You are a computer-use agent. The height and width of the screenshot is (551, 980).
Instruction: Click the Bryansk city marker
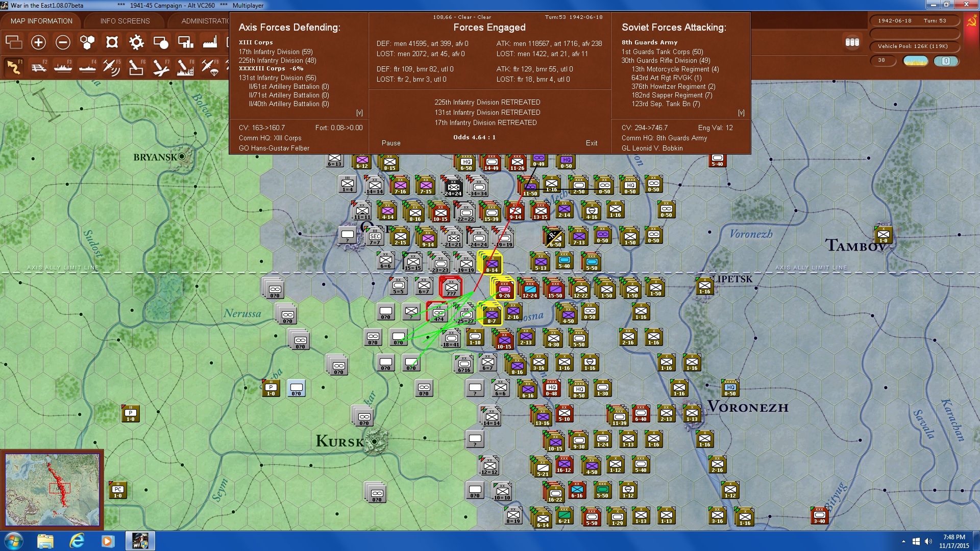point(182,156)
